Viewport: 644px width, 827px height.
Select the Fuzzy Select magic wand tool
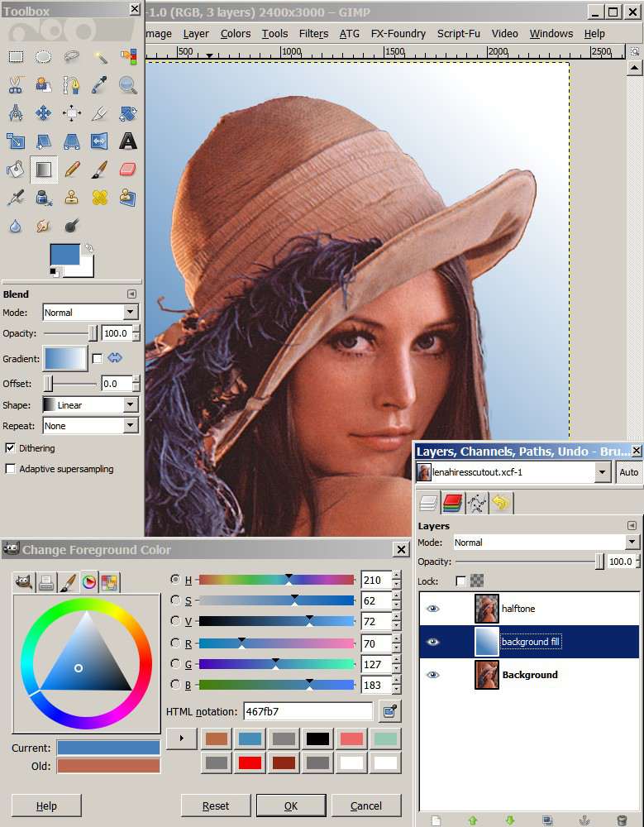[x=100, y=56]
